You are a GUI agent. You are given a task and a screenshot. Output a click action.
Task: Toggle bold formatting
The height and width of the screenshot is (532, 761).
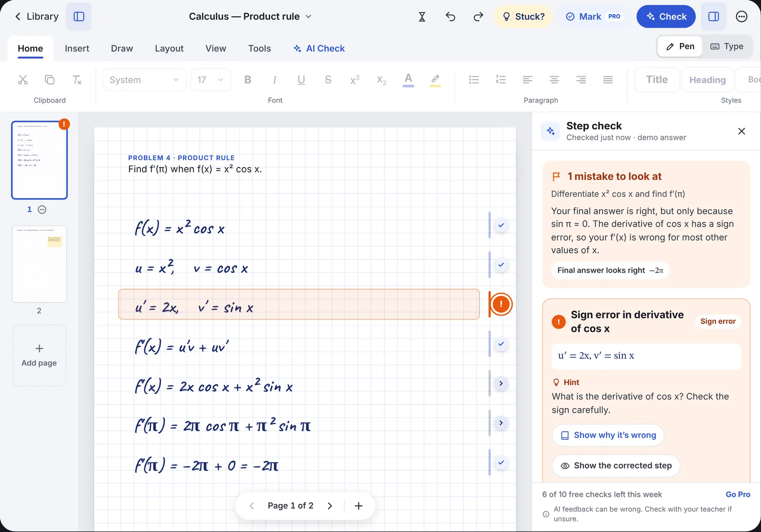click(x=248, y=80)
